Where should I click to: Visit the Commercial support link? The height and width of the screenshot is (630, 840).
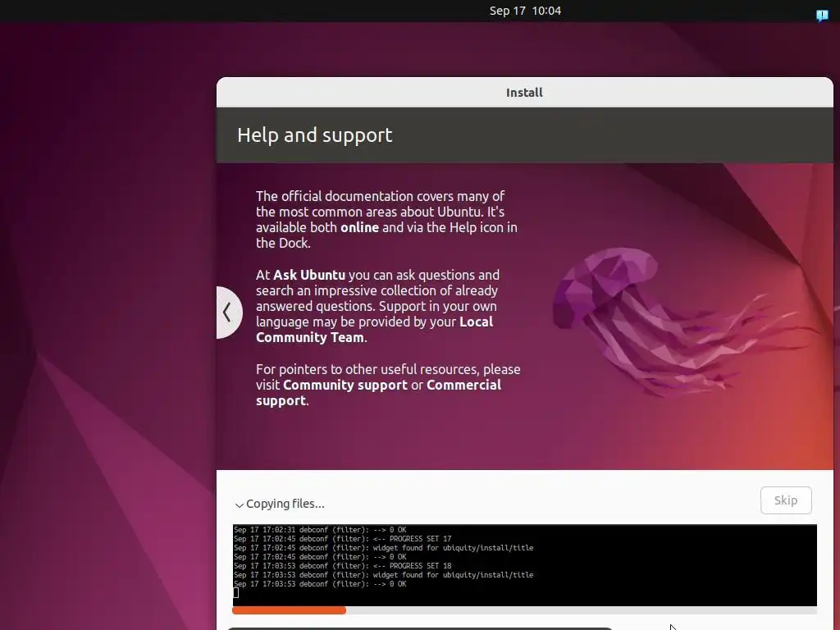point(378,393)
